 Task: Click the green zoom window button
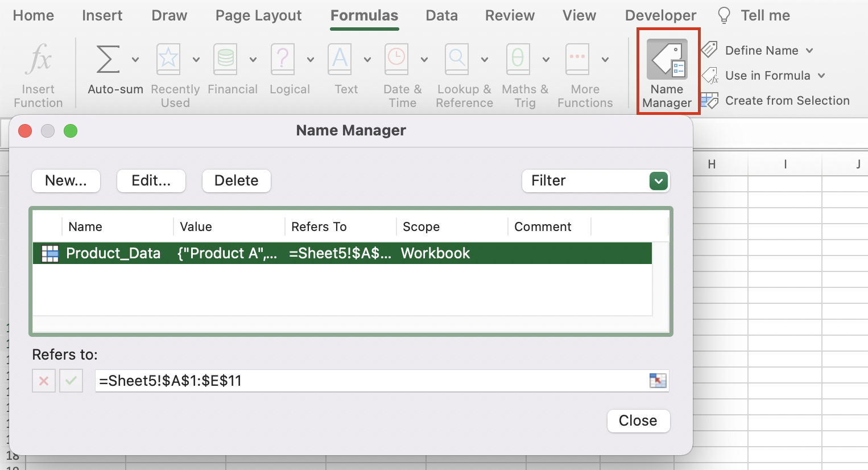[x=71, y=131]
